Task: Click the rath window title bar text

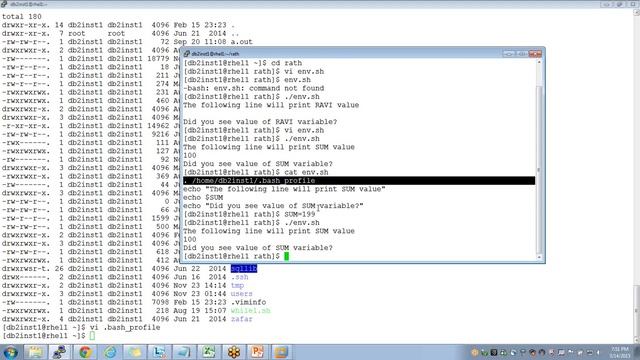Action: click(216, 53)
